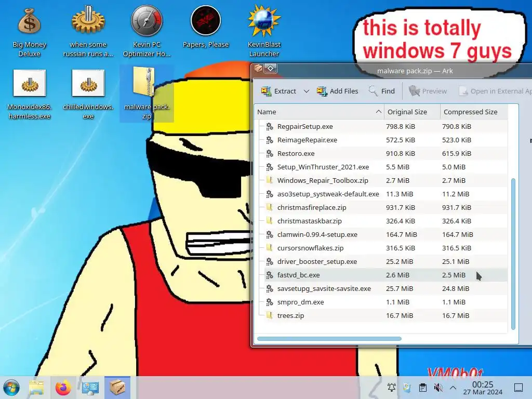
Task: Click the vertical scrollbar in file list
Action: (513, 254)
